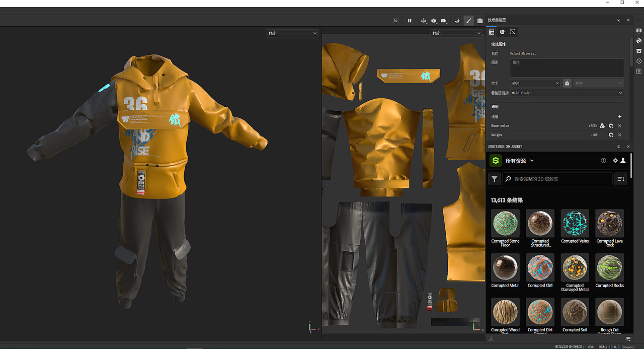This screenshot has height=349, width=644.
Task: Remove the Height channel
Action: (620, 135)
